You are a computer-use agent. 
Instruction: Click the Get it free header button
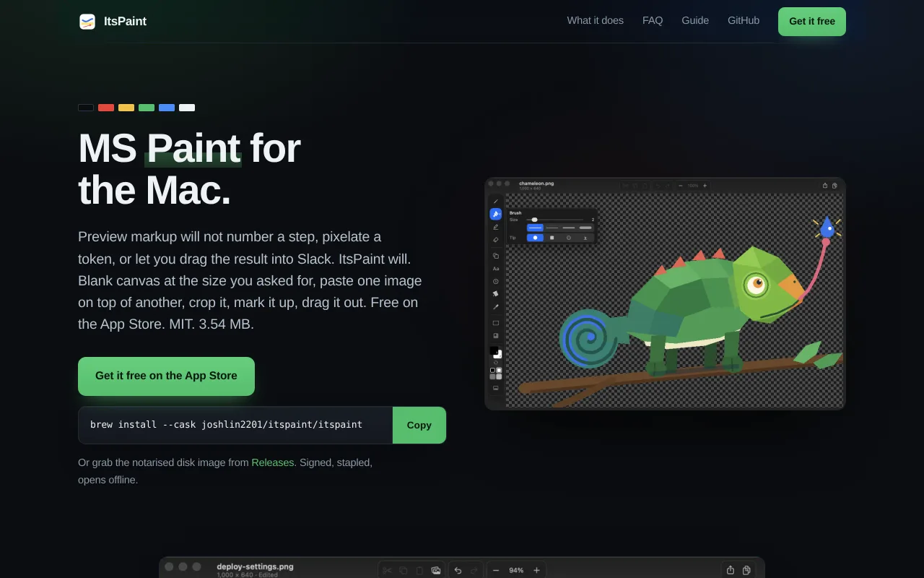tap(812, 22)
